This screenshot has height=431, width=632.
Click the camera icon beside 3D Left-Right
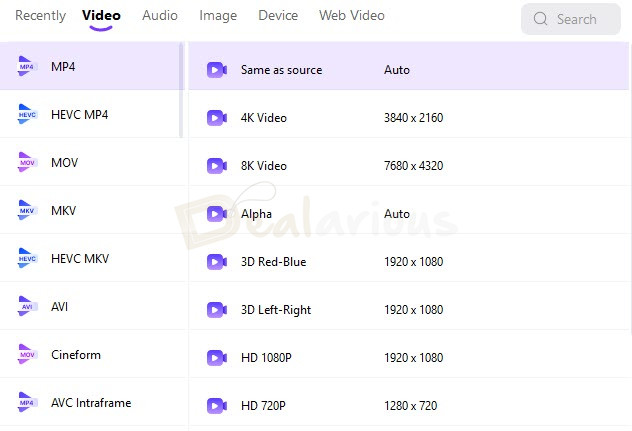click(x=217, y=310)
